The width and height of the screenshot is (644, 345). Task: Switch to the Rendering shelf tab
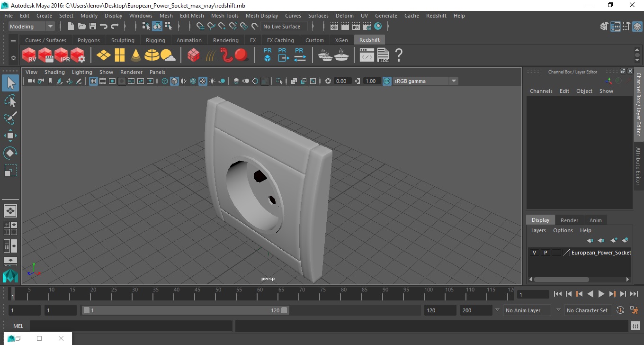pos(225,40)
